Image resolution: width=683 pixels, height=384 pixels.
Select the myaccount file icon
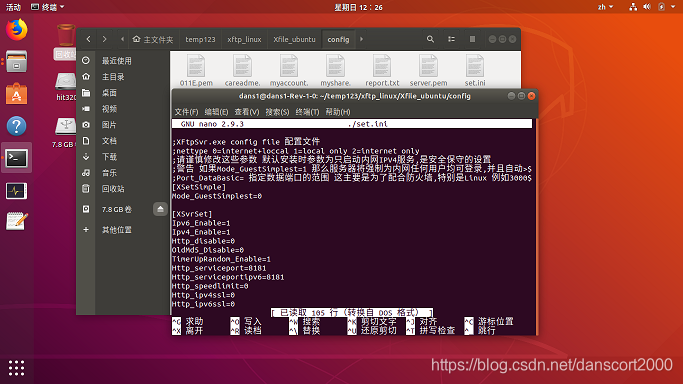pyautogui.click(x=289, y=70)
